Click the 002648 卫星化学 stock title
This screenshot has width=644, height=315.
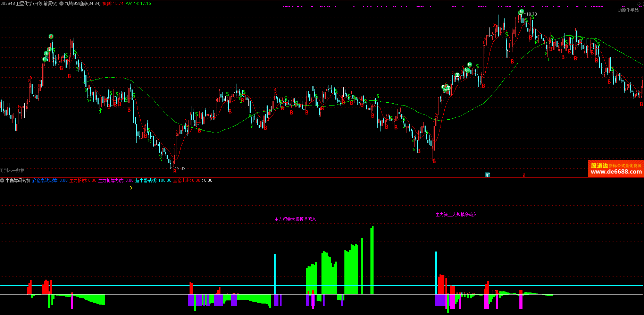(29, 3)
